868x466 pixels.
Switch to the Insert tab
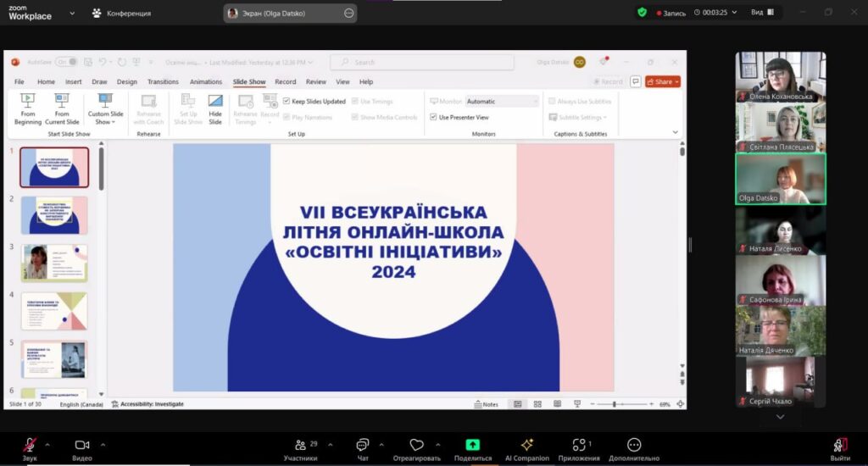coord(73,81)
